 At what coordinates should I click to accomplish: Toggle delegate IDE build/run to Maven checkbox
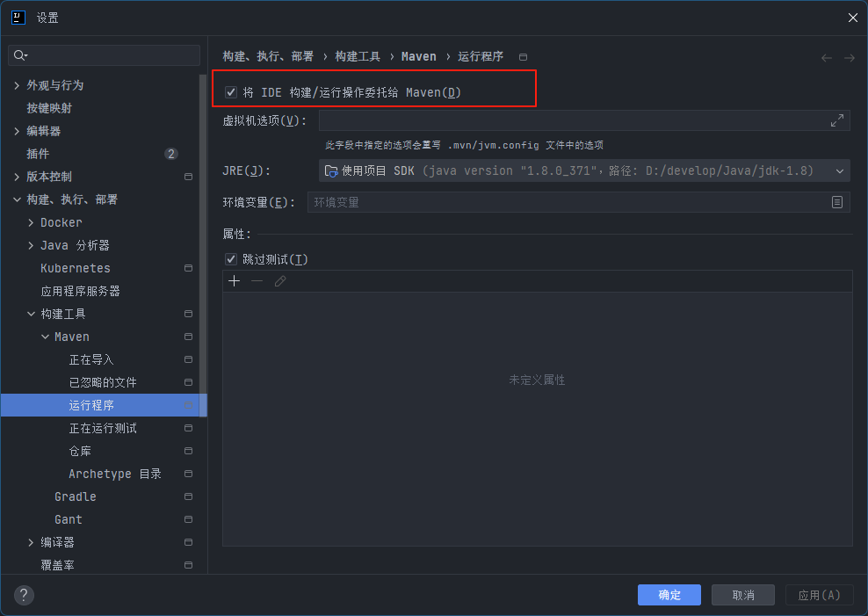[x=231, y=92]
